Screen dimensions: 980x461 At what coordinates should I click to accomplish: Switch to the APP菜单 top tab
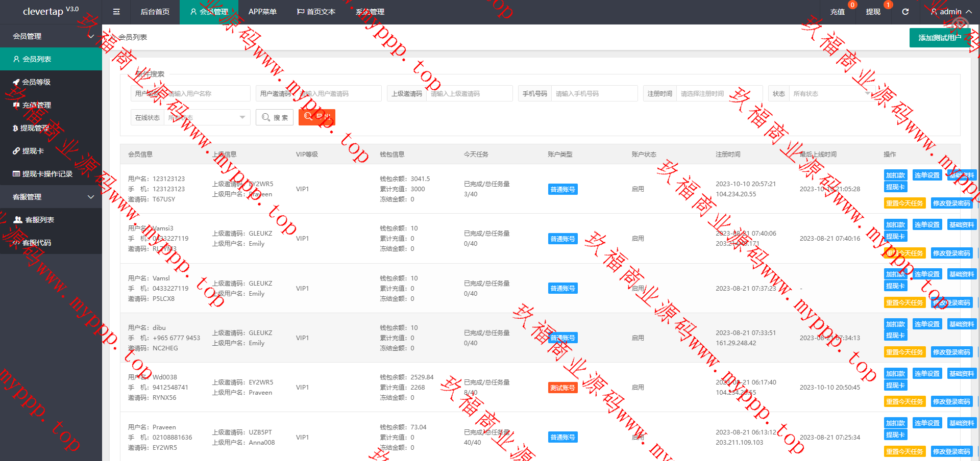pos(262,12)
